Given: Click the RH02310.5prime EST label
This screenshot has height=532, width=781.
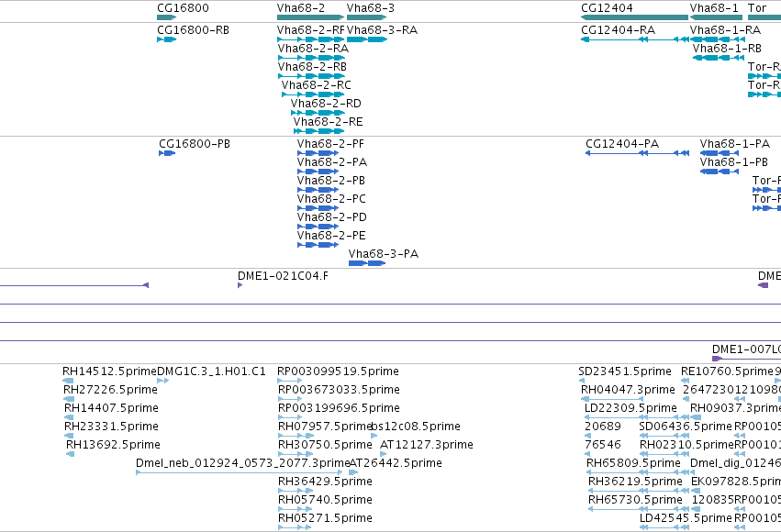Looking at the screenshot, I should [686, 445].
